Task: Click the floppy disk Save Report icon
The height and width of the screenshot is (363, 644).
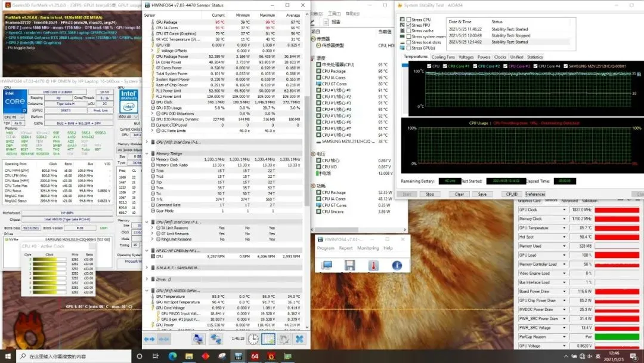Action: point(350,266)
